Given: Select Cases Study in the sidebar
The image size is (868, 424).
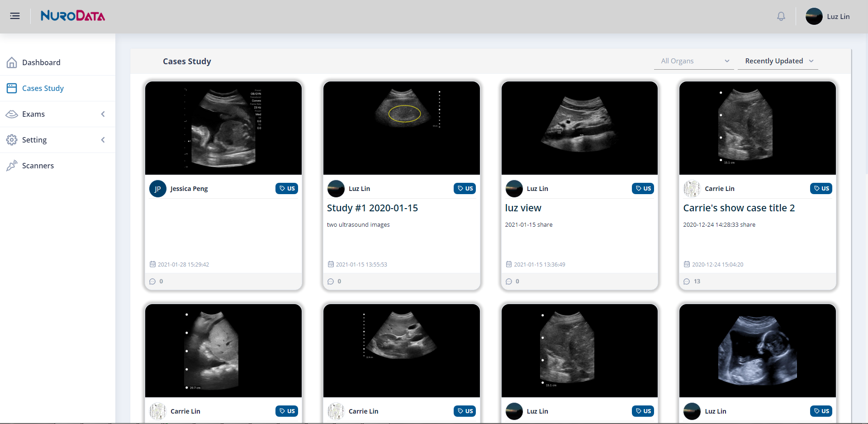Looking at the screenshot, I should (57, 88).
